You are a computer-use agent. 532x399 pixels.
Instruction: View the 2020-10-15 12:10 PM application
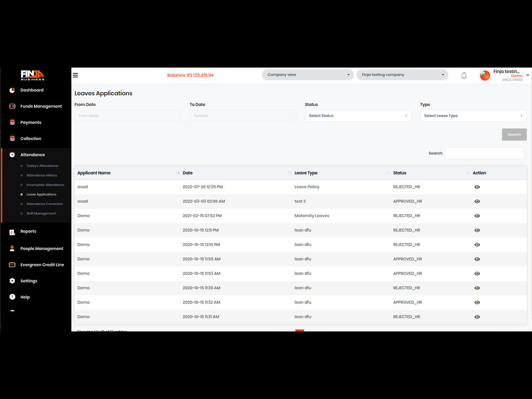pos(477,245)
